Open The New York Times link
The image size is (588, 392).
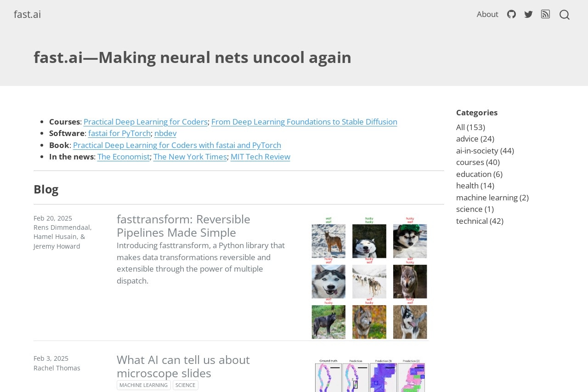click(x=190, y=157)
